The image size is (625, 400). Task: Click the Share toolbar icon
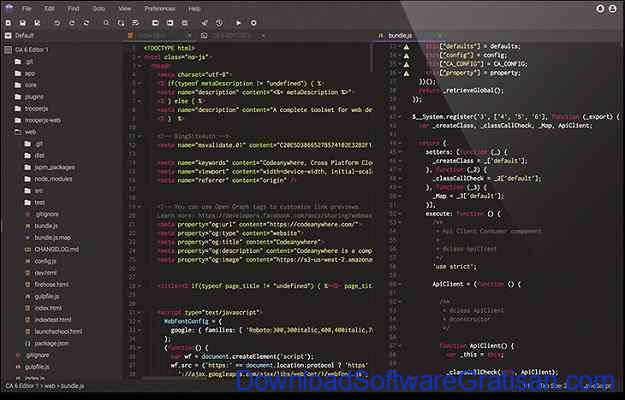click(204, 23)
